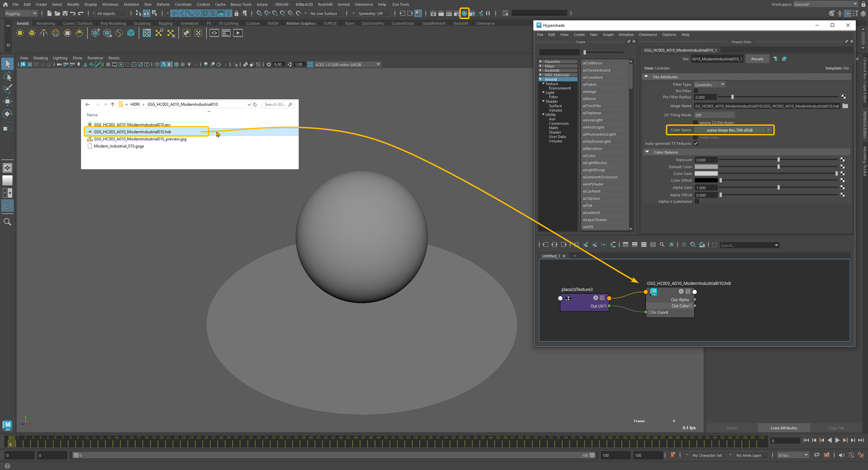Expand the Redshift category in Create tree
The width and height of the screenshot is (868, 470).
click(x=540, y=71)
